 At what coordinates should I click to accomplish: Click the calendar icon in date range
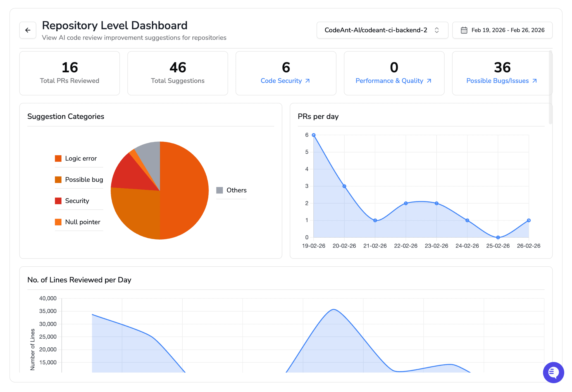464,30
